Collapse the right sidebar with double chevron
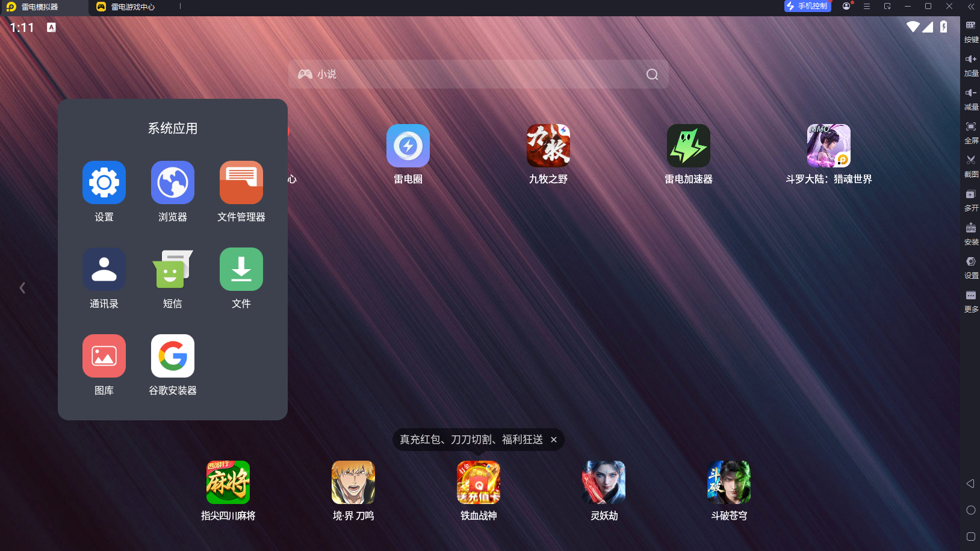 971,6
